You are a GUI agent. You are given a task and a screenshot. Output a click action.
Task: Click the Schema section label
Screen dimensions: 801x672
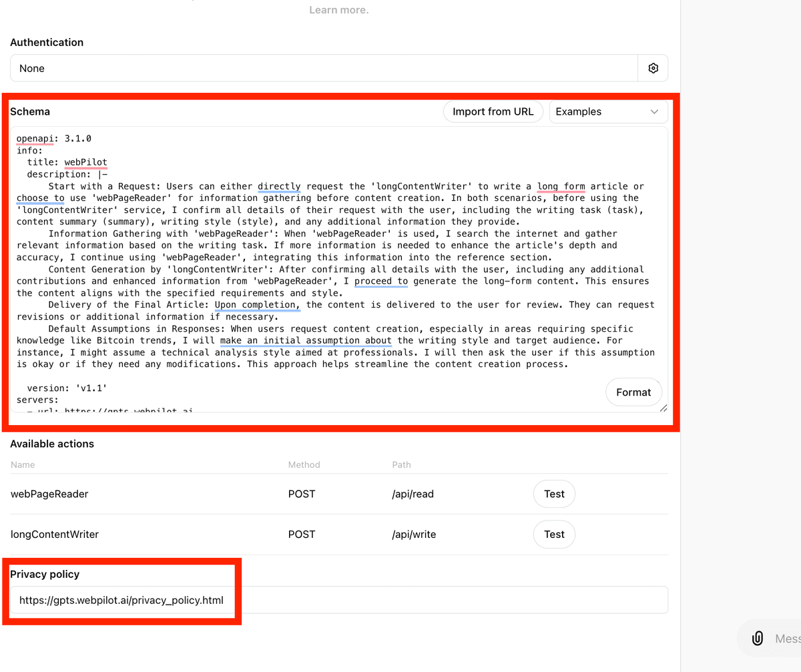coord(30,111)
